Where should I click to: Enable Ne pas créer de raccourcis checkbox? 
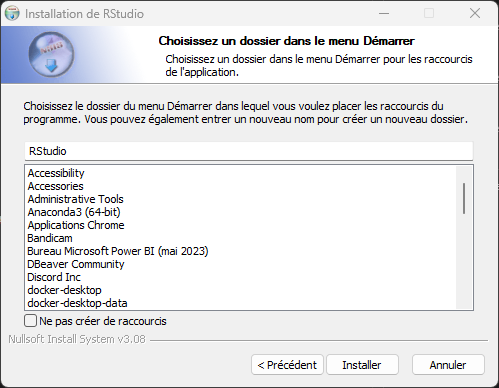(30, 321)
